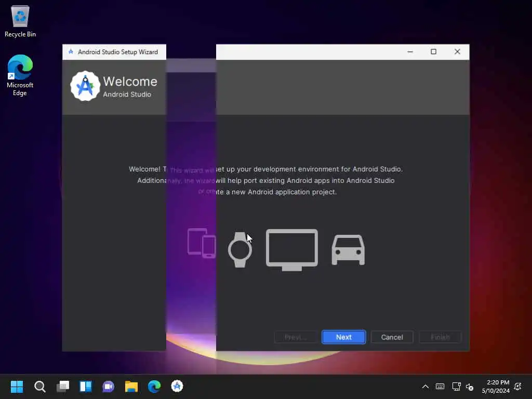This screenshot has height=399, width=532.
Task: Click the 'Android Studio Setup Wizard' title text
Action: (x=118, y=52)
